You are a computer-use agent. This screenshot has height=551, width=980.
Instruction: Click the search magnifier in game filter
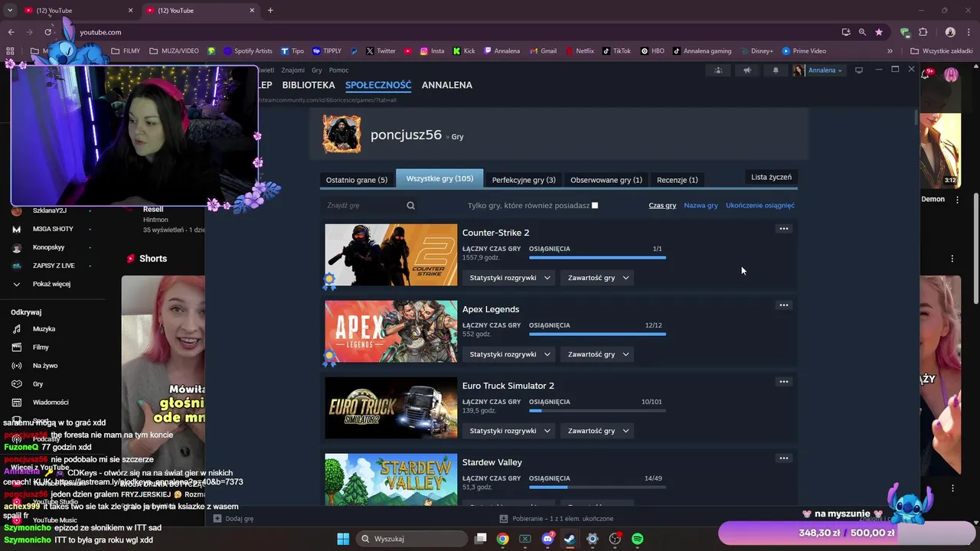(x=410, y=205)
